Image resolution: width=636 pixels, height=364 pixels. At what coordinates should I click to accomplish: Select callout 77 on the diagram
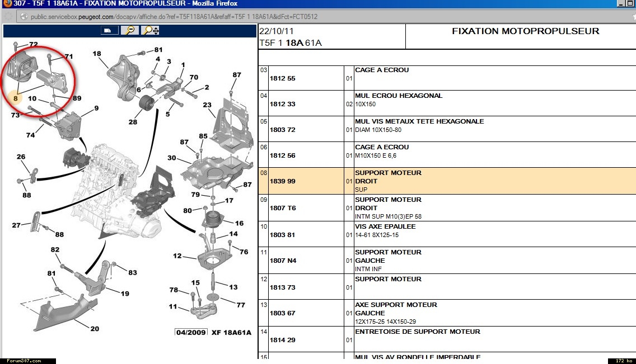click(x=241, y=305)
